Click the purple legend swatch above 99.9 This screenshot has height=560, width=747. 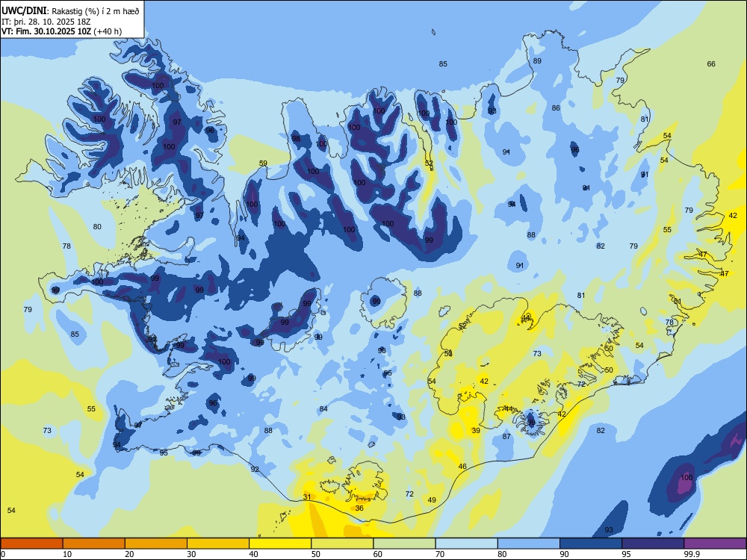click(x=715, y=544)
